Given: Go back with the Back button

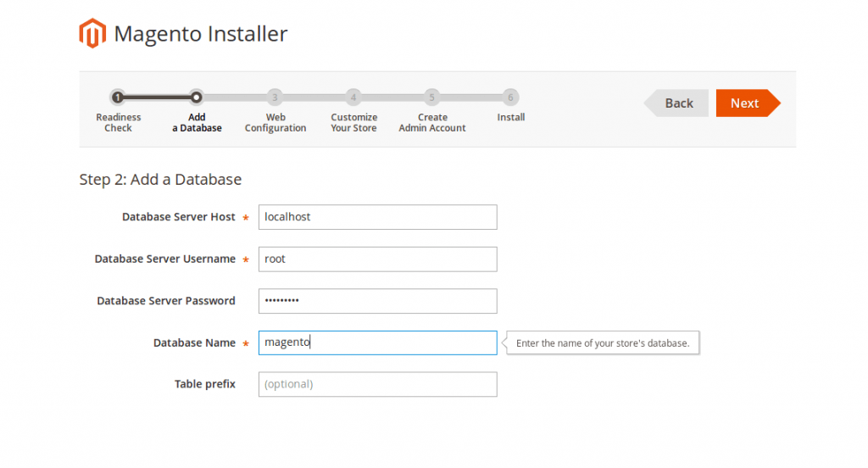Looking at the screenshot, I should [x=678, y=103].
